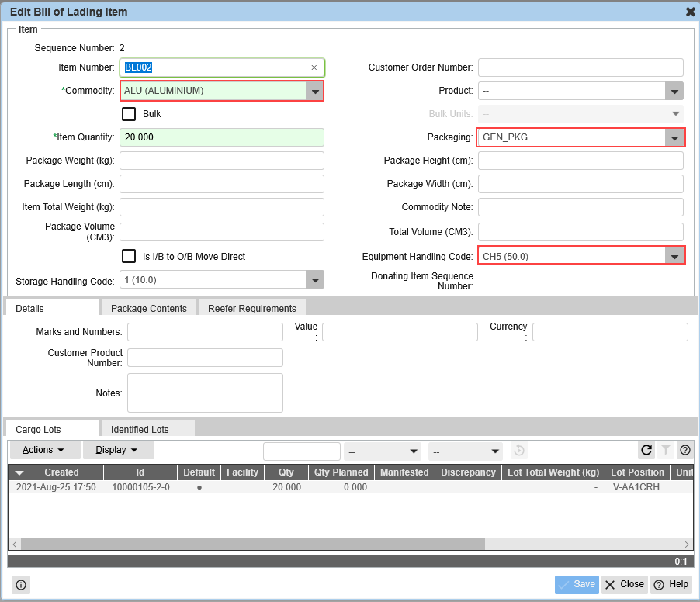Click the Notes text area
Image resolution: width=700 pixels, height=602 pixels.
click(205, 393)
